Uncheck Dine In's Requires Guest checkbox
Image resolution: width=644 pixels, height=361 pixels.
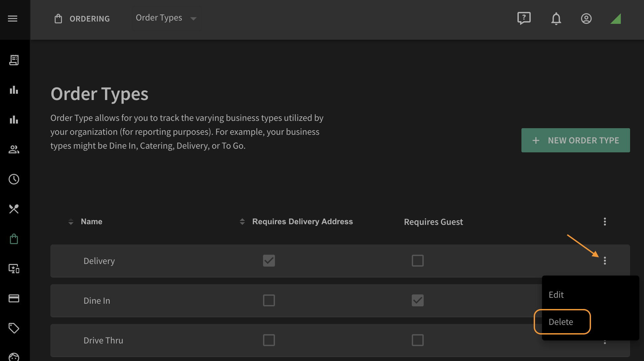click(418, 300)
